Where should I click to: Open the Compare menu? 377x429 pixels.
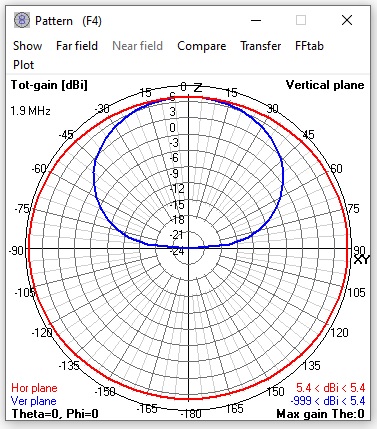pyautogui.click(x=201, y=46)
